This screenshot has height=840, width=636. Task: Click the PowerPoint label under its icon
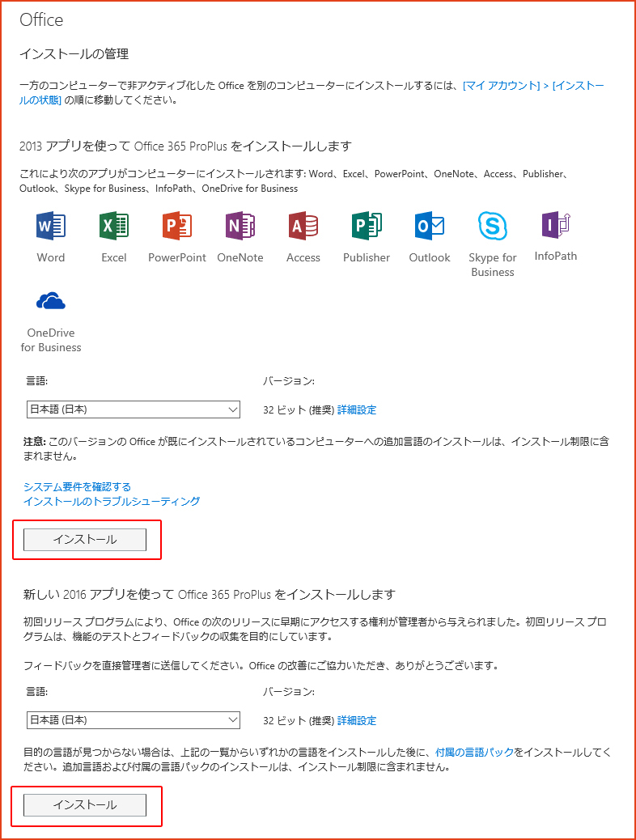177,257
